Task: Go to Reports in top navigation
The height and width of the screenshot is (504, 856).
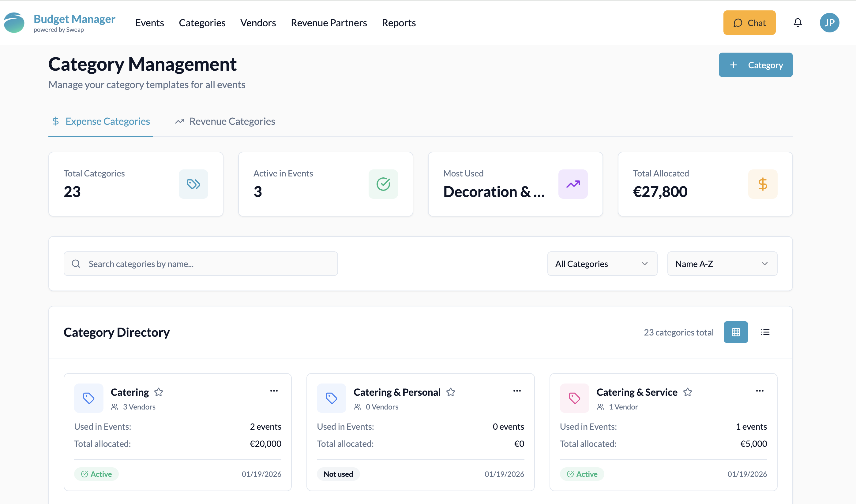Action: (x=398, y=23)
